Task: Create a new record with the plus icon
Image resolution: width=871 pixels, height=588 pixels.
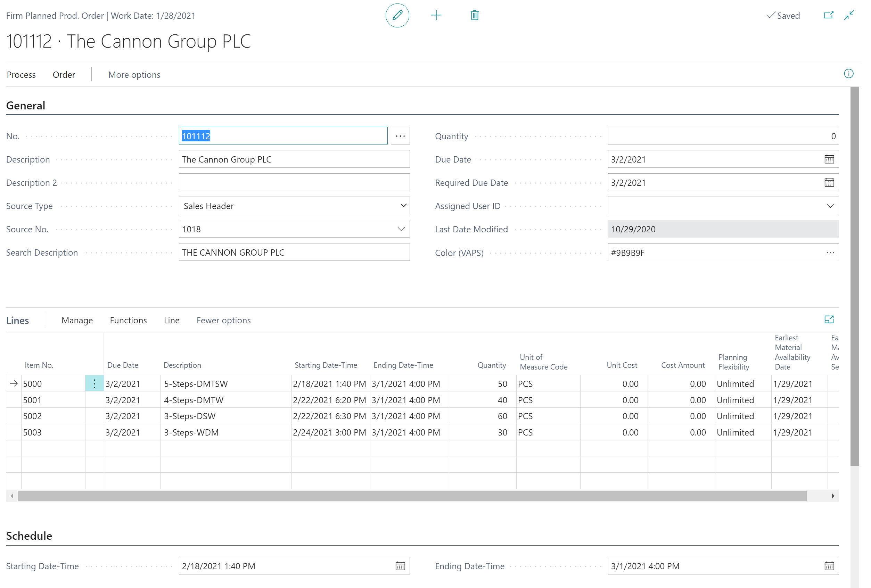Action: tap(436, 15)
